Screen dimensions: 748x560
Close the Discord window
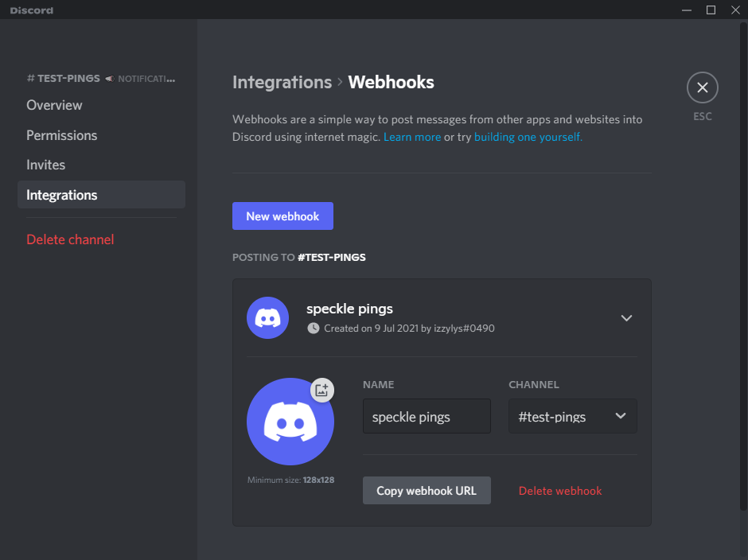click(735, 10)
